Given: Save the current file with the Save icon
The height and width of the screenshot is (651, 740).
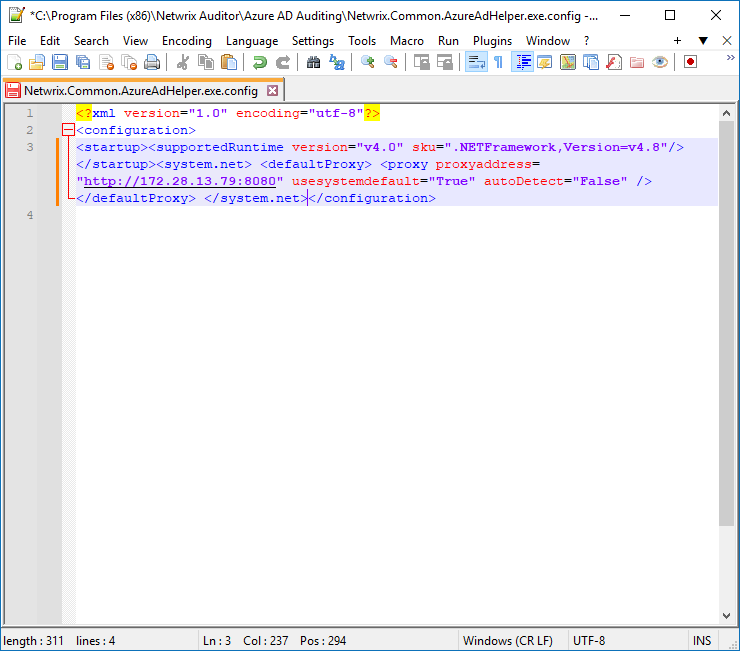Looking at the screenshot, I should [x=60, y=62].
